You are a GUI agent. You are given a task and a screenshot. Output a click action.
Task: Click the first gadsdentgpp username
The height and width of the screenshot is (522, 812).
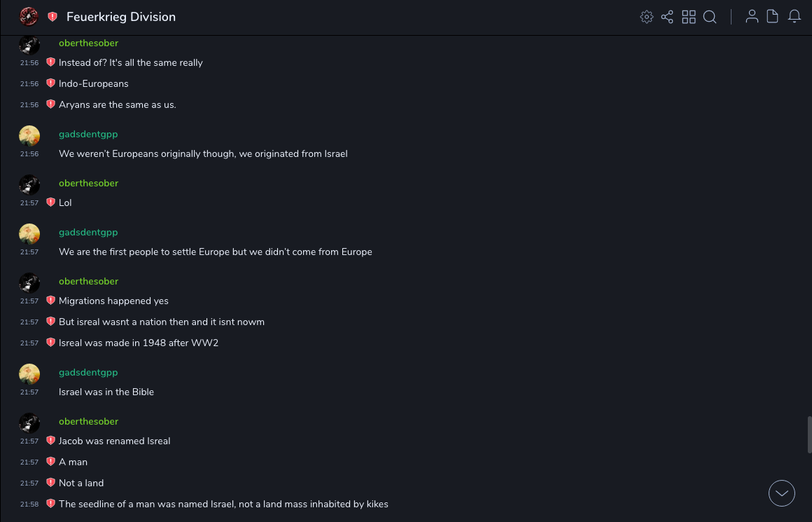tap(88, 134)
